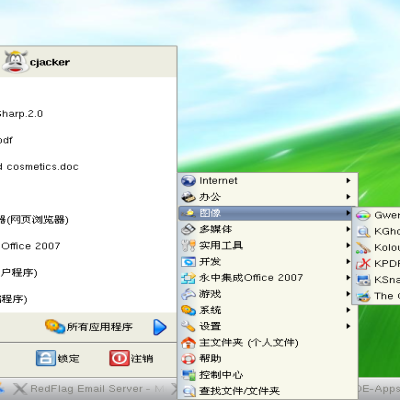400x400 pixels.
Task: Expand the 开发 submenu arrow
Action: click(348, 261)
